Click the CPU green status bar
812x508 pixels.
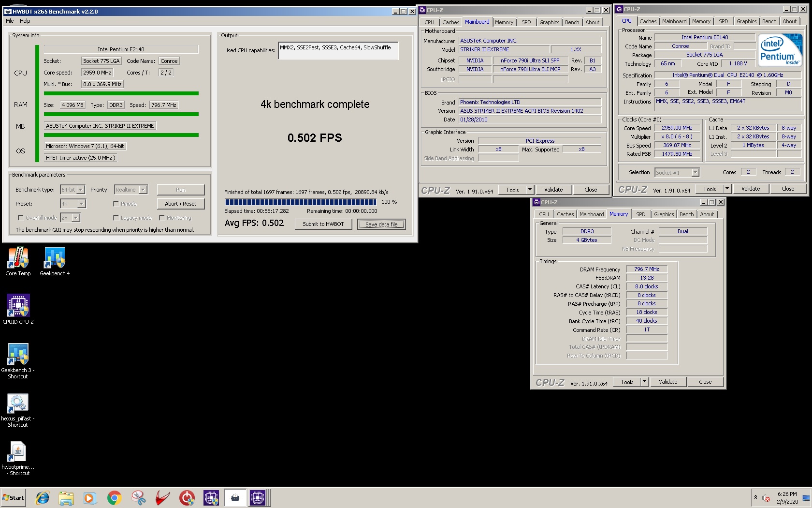coord(121,93)
